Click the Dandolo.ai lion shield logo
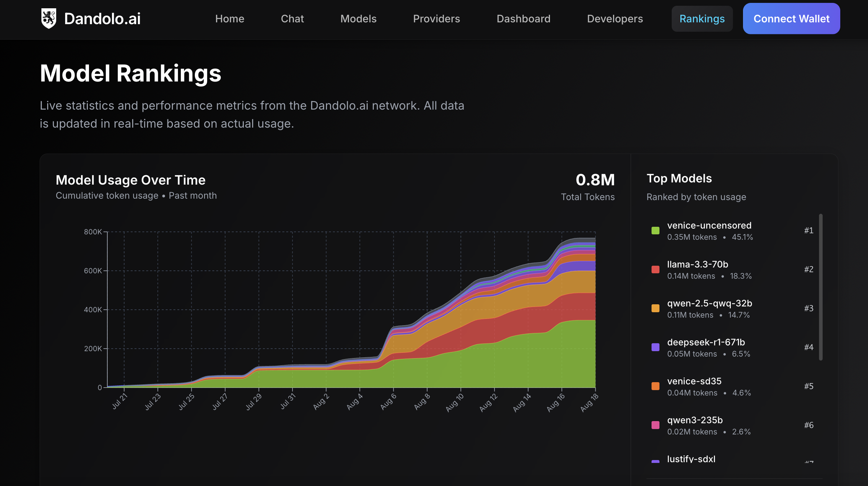The height and width of the screenshot is (486, 868). 49,18
